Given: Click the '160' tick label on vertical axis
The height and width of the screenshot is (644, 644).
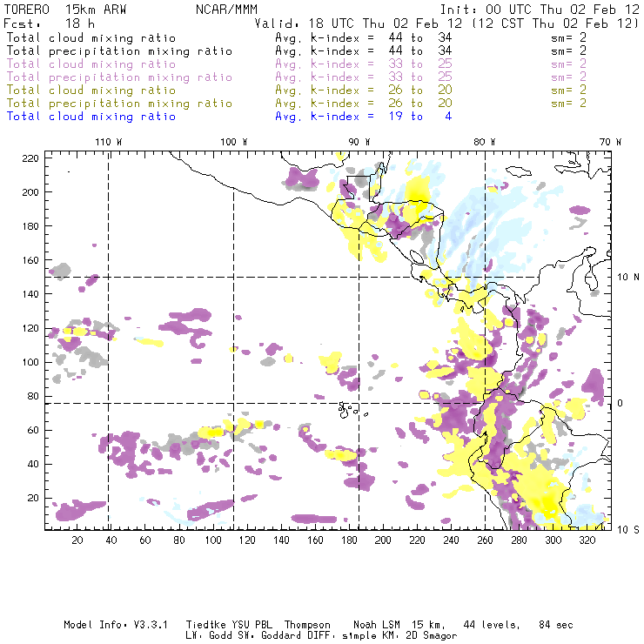Looking at the screenshot, I should pyautogui.click(x=30, y=260).
